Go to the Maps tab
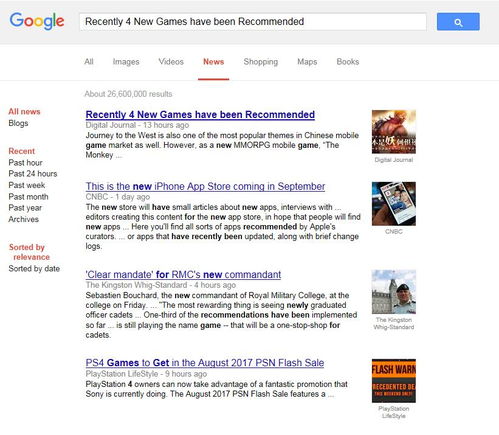The width and height of the screenshot is (499, 435). 307,62
